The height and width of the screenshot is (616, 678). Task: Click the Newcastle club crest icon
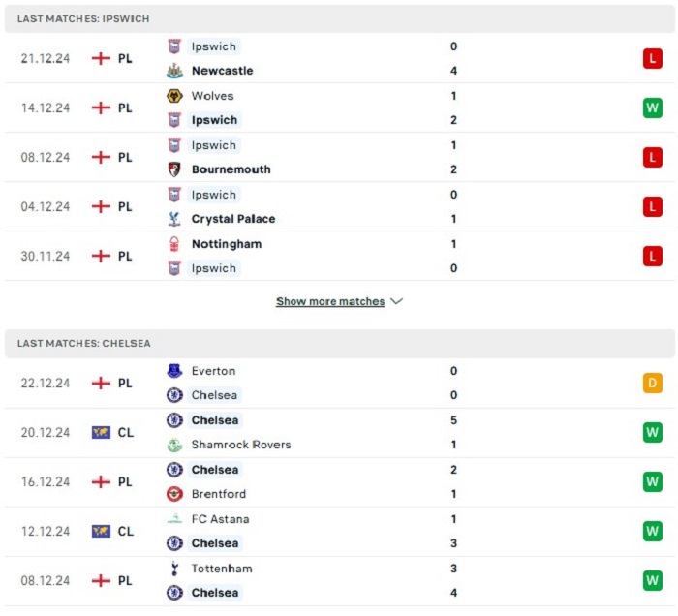[174, 71]
